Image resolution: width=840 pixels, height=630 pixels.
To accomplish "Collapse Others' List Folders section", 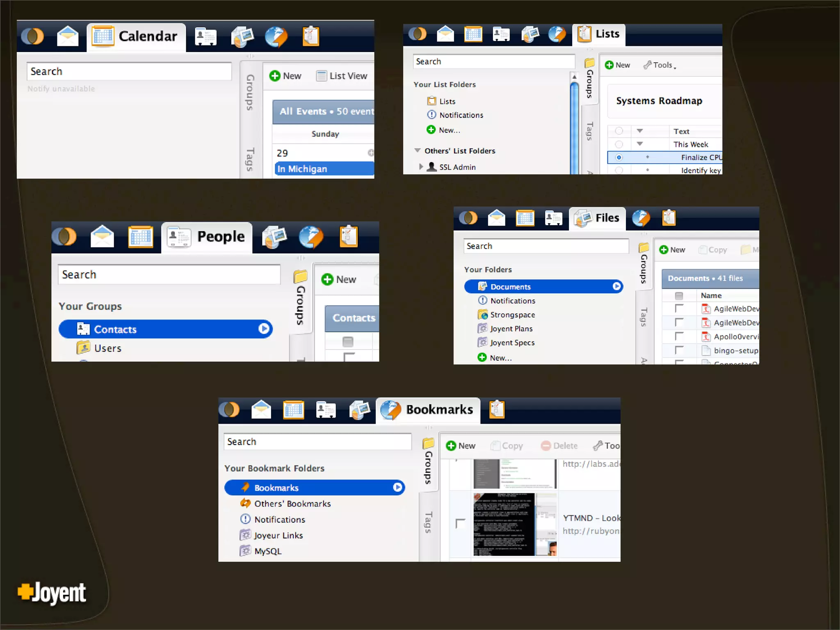I will click(418, 151).
